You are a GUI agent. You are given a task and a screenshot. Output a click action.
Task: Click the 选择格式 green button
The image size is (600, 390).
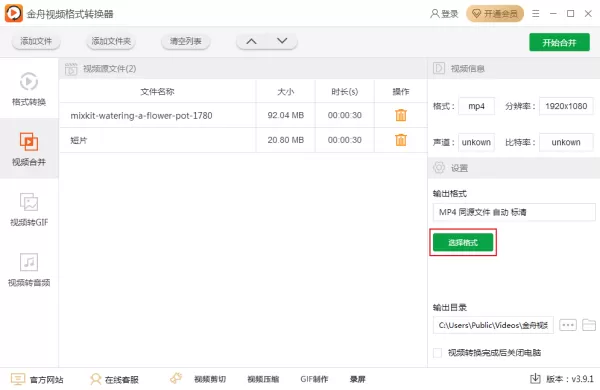pyautogui.click(x=463, y=242)
